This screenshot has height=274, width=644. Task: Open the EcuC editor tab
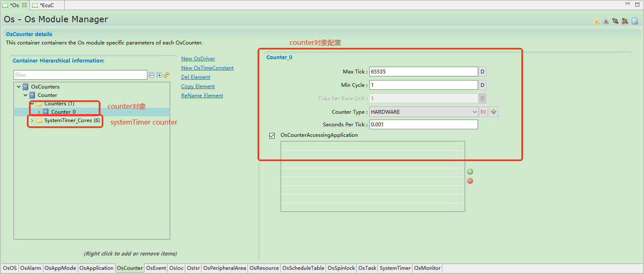coord(46,5)
